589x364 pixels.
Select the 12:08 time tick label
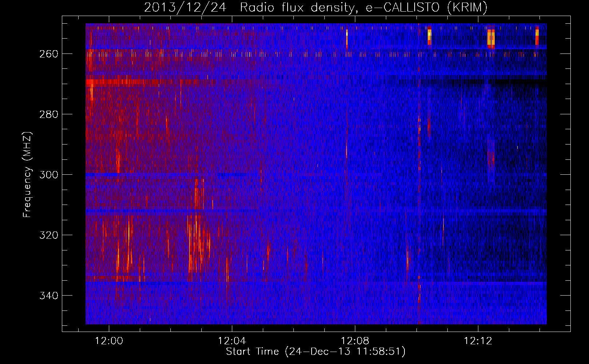(355, 341)
